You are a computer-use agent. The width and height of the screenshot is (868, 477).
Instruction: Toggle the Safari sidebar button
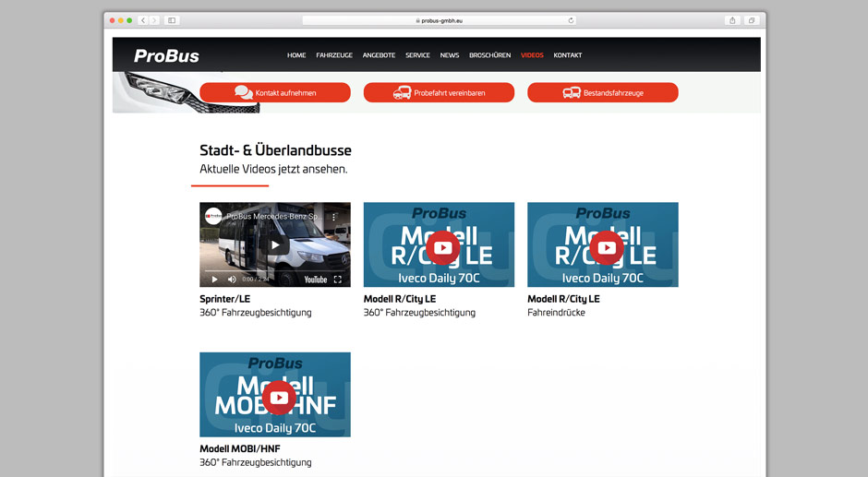172,20
